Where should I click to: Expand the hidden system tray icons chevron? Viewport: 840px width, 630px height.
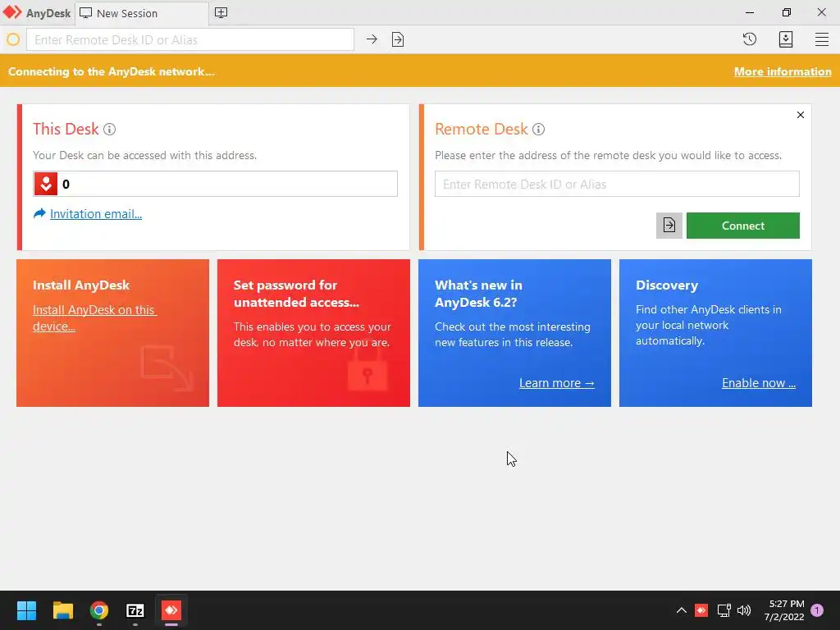tap(682, 610)
